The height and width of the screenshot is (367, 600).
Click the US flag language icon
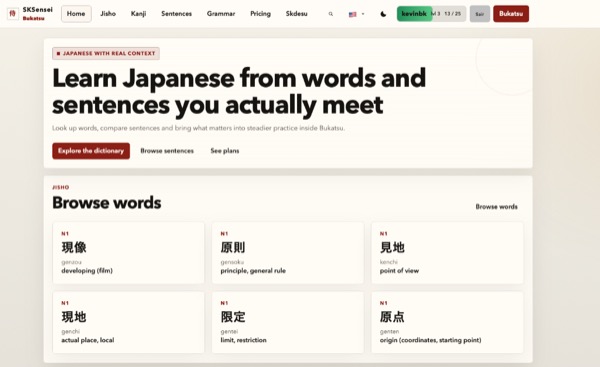pyautogui.click(x=352, y=15)
